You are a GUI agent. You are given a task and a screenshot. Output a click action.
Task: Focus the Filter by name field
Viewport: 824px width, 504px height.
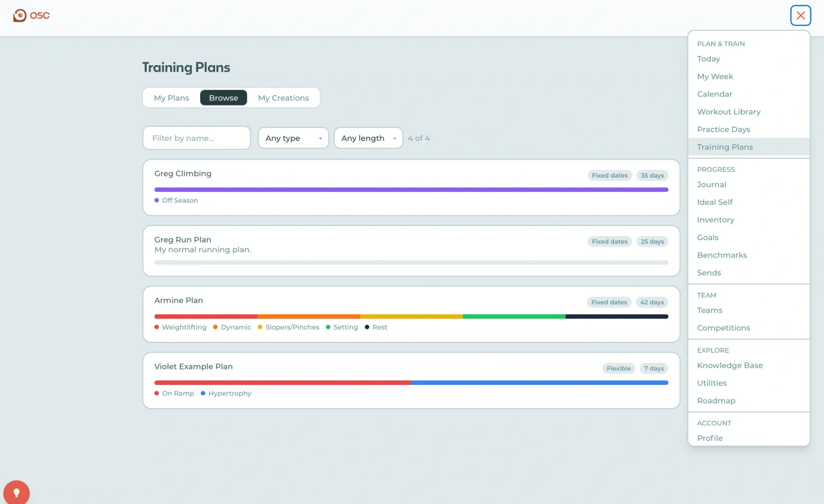[196, 138]
